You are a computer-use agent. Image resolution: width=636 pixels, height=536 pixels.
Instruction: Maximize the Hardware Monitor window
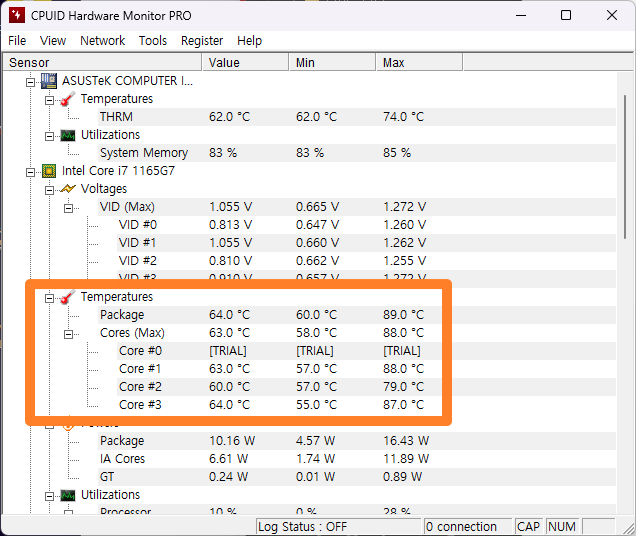566,15
